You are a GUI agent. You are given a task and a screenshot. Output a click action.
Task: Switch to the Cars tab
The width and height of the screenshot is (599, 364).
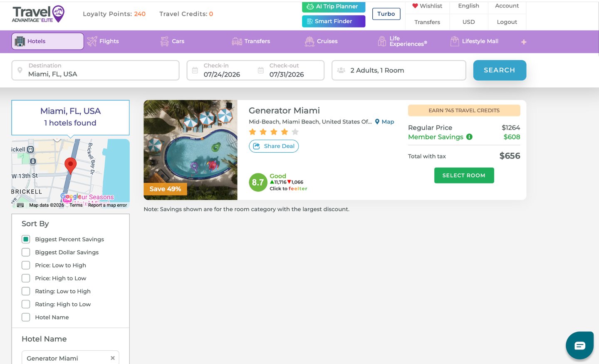[x=172, y=41]
